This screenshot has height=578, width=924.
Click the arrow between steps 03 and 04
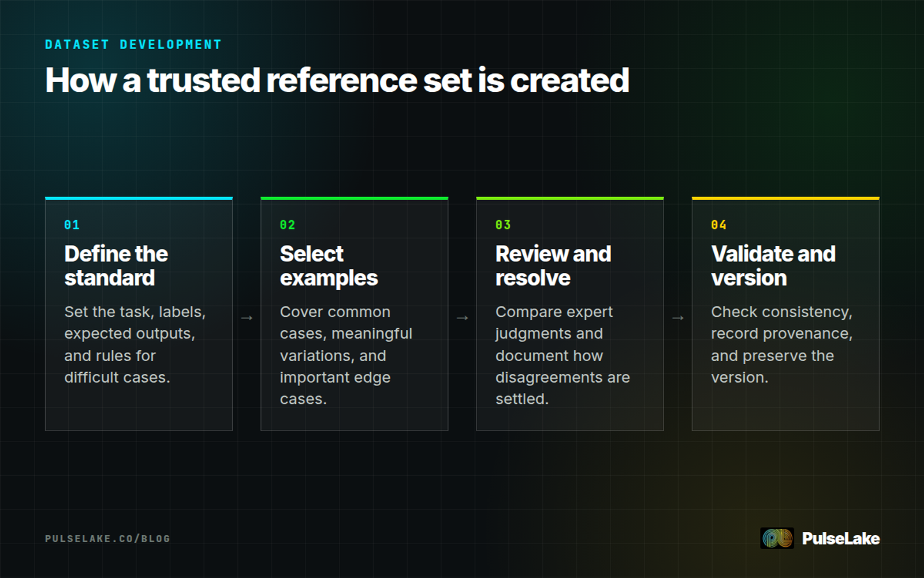[x=678, y=318]
